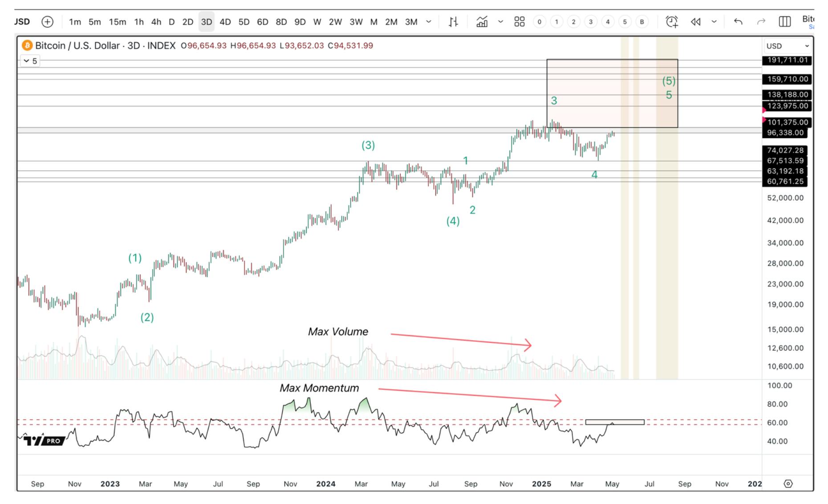Select the 2M timeframe
The width and height of the screenshot is (828, 504).
click(x=391, y=22)
